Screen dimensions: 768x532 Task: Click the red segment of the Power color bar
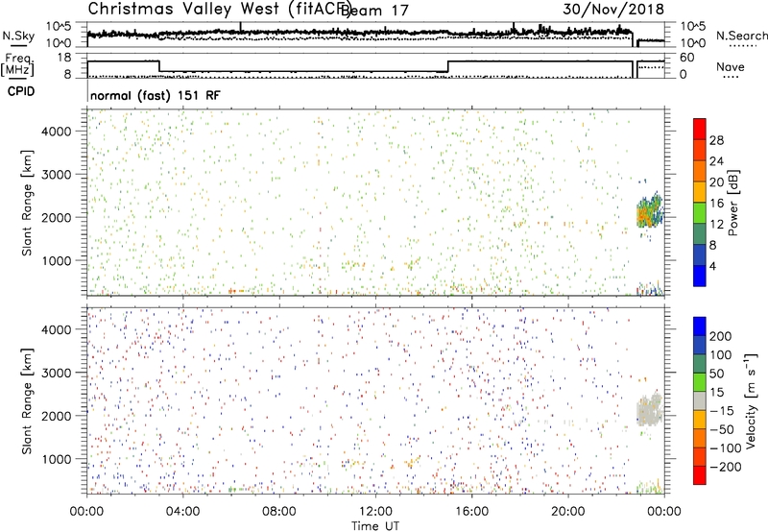coord(700,129)
